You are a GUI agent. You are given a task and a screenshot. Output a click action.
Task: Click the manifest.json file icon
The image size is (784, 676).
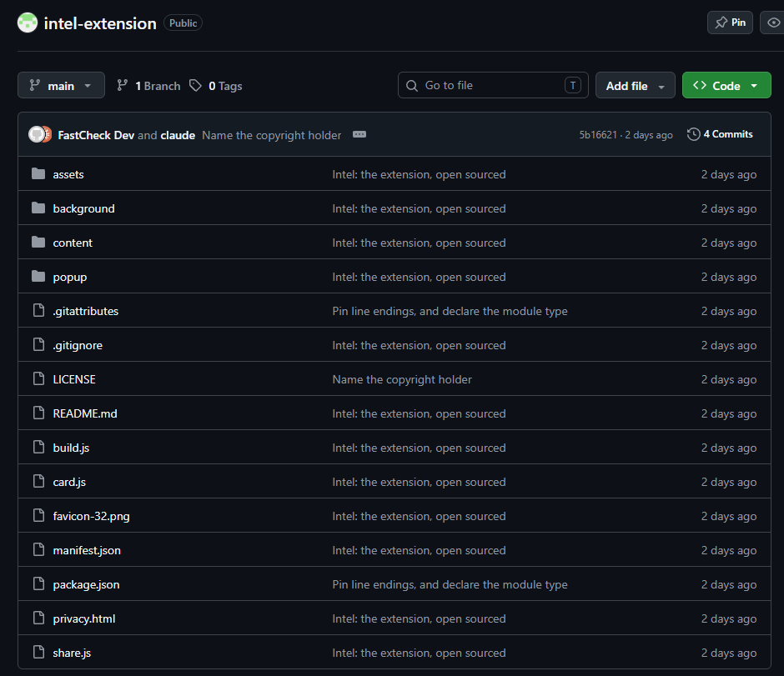(x=38, y=550)
